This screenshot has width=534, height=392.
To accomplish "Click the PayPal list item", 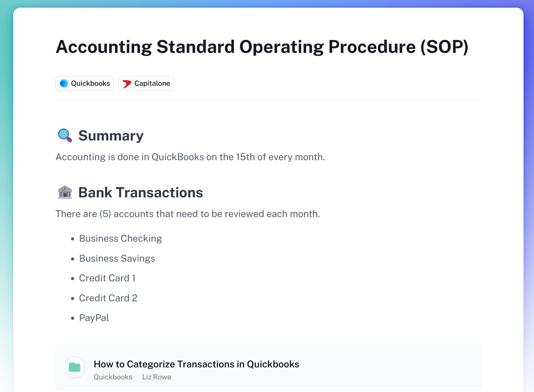I will pos(94,318).
